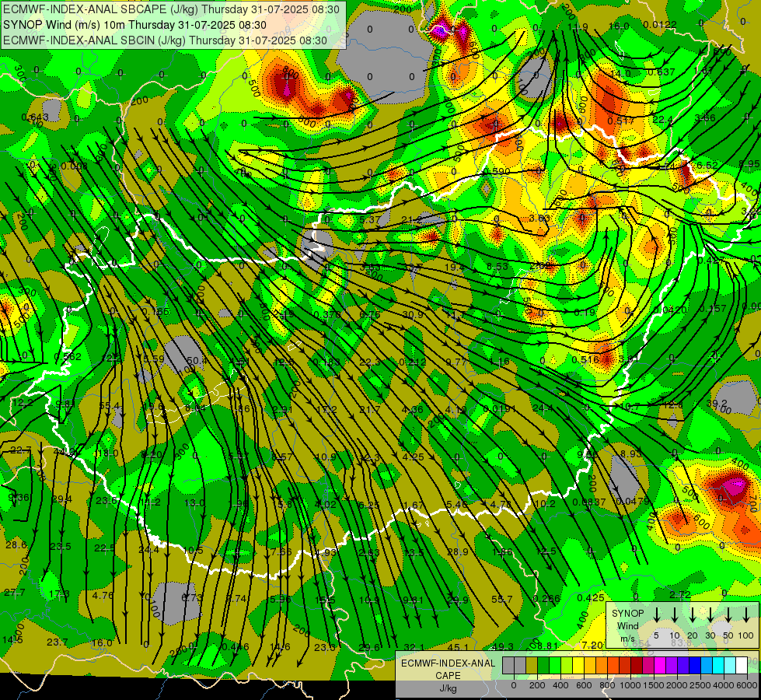This screenshot has width=761, height=700.
Task: Click the 20 m/s wind arrow in legend
Action: (693, 614)
